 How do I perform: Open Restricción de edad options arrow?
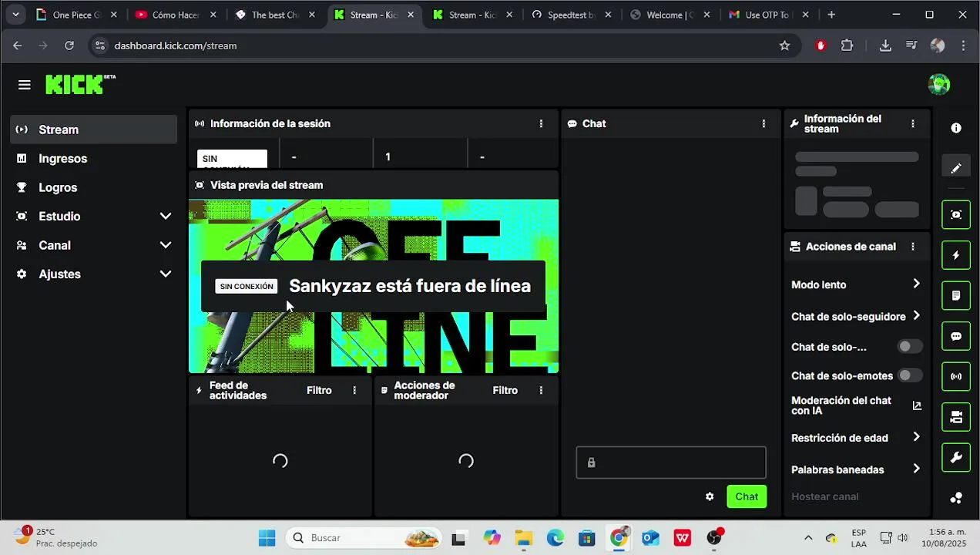tap(916, 437)
